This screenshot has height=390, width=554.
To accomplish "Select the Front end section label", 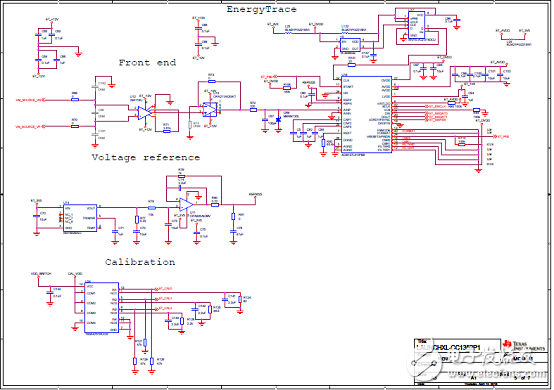I will (147, 63).
